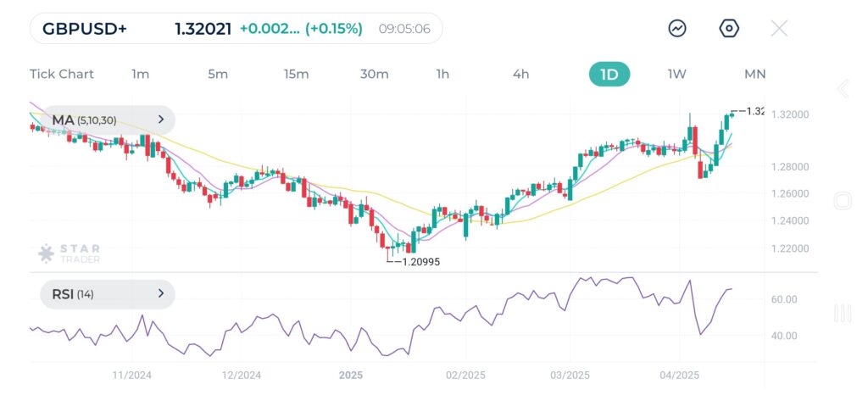This screenshot has width=868, height=401.
Task: Open the chart type line icon
Action: [677, 28]
